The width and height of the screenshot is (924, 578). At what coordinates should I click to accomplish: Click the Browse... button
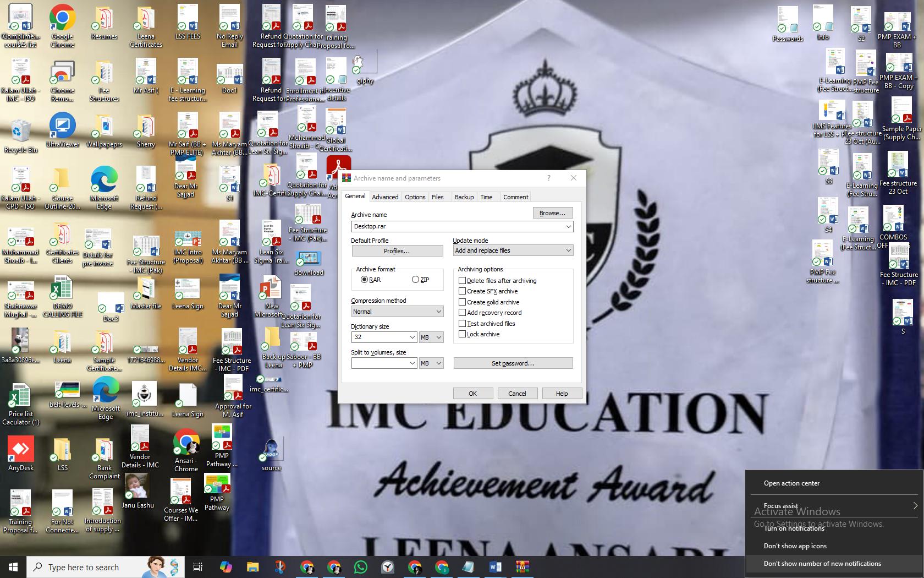(553, 213)
